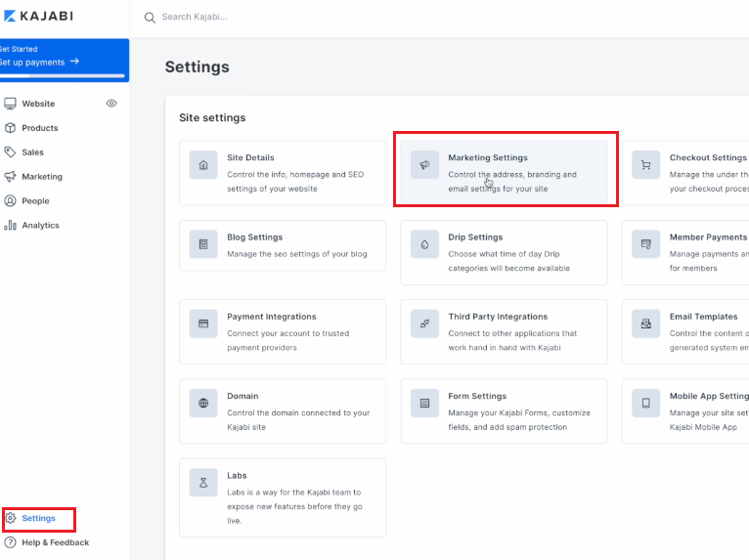Open Marketing in the sidebar
The height and width of the screenshot is (560, 749).
[x=42, y=177]
